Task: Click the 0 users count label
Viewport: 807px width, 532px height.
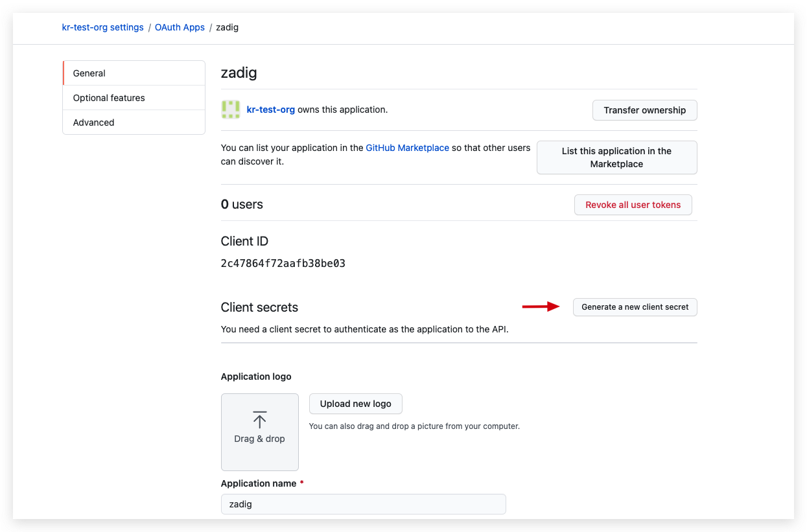Action: click(x=242, y=204)
